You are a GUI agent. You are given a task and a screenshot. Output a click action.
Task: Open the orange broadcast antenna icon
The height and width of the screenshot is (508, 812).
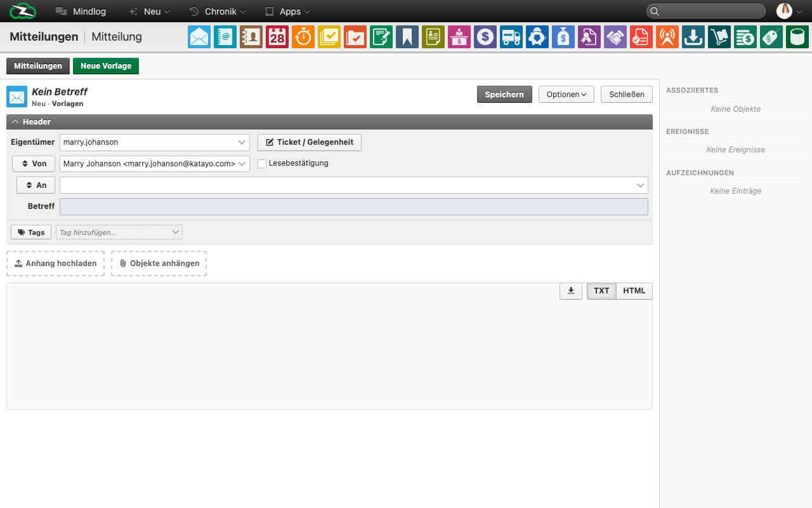tap(667, 37)
